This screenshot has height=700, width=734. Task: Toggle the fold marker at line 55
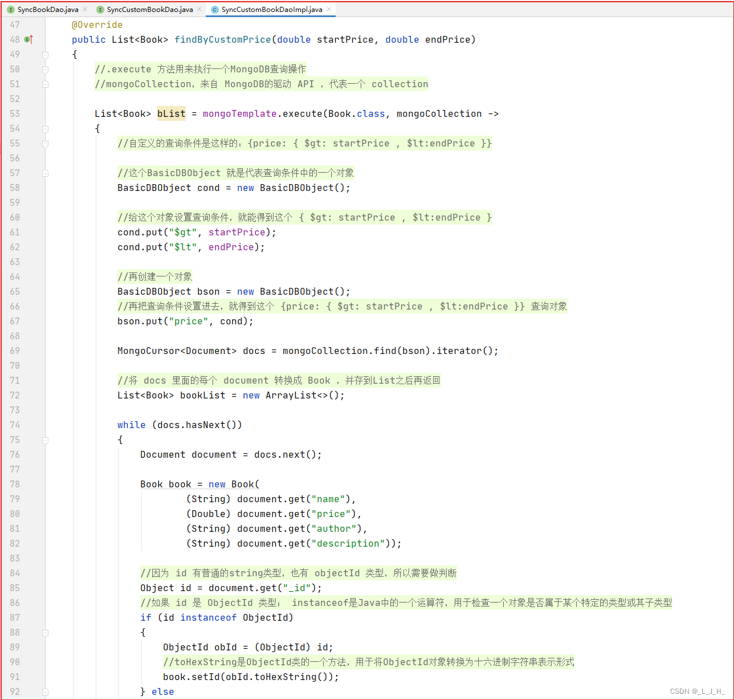click(x=45, y=144)
